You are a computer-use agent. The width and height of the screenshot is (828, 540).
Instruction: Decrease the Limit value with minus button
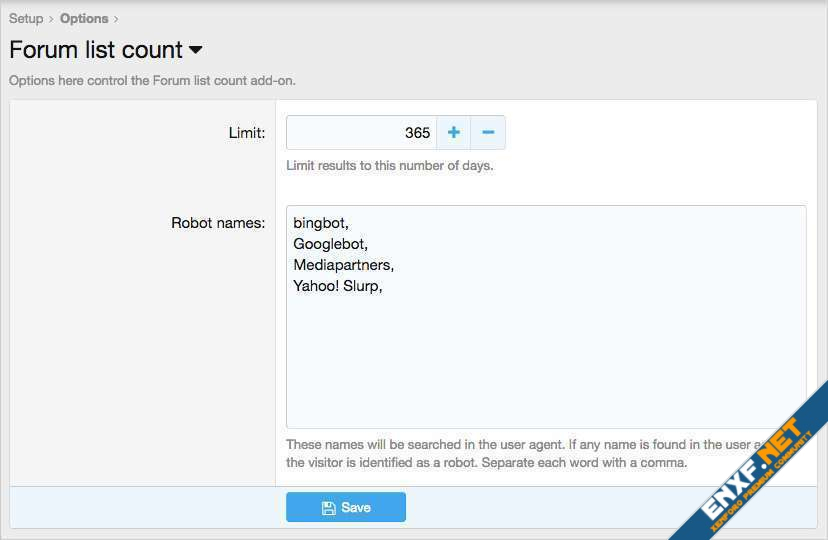coord(488,133)
